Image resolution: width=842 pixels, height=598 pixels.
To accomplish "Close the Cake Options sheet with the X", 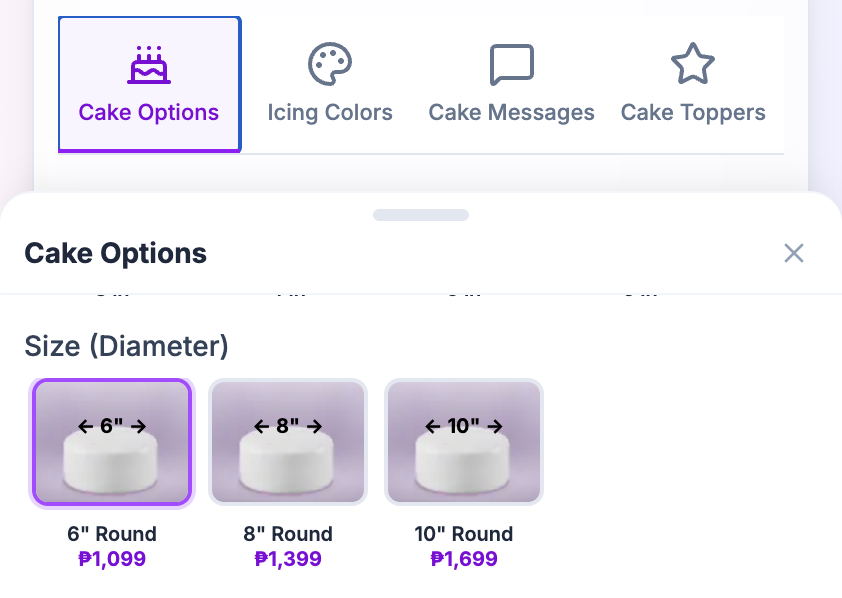I will tap(794, 253).
